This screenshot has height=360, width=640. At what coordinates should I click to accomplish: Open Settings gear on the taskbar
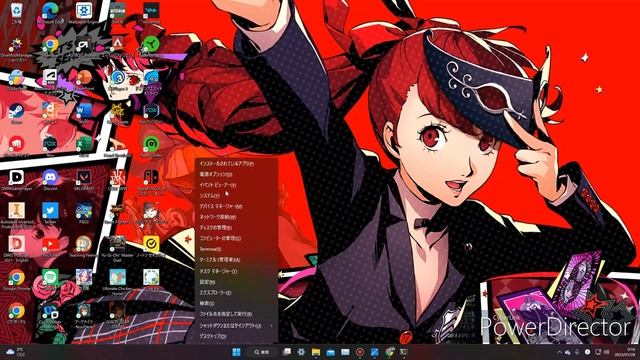(x=301, y=352)
